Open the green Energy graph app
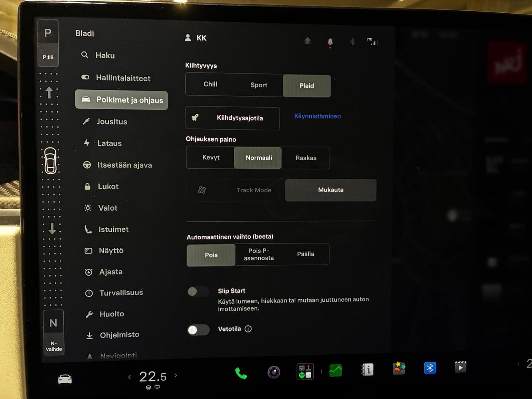Image resolution: width=532 pixels, height=399 pixels. 335,371
